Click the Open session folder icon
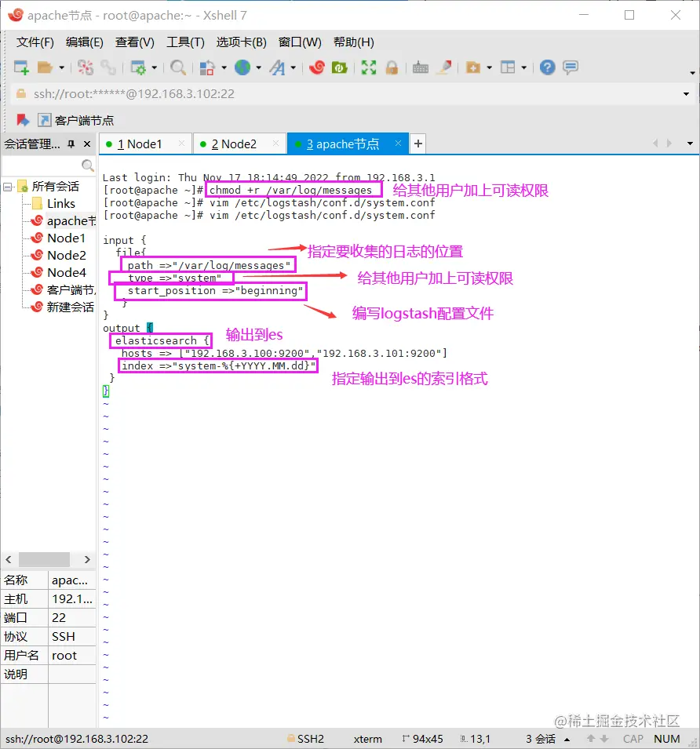Image resolution: width=700 pixels, height=749 pixels. (x=45, y=67)
